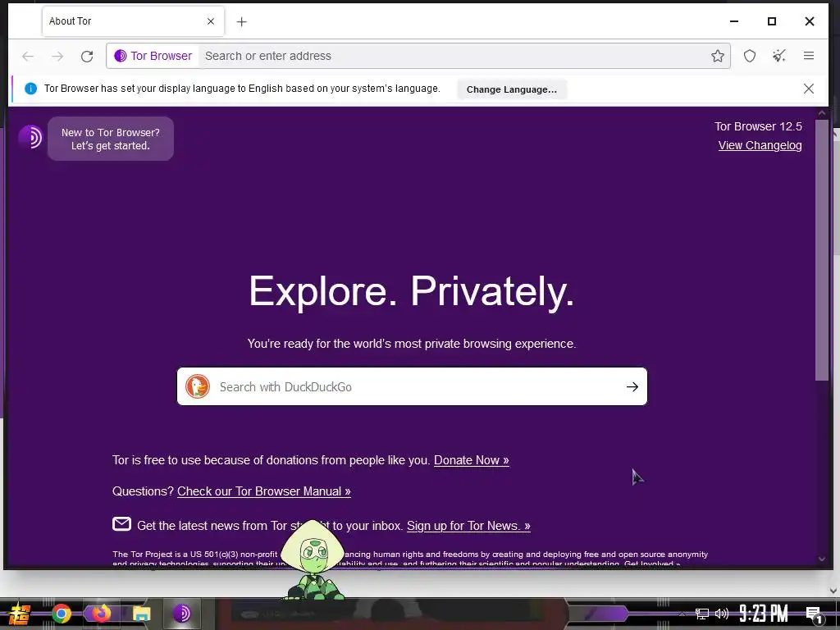This screenshot has height=630, width=840.
Task: Click the Explore. Privately. heading
Action: [x=412, y=291]
